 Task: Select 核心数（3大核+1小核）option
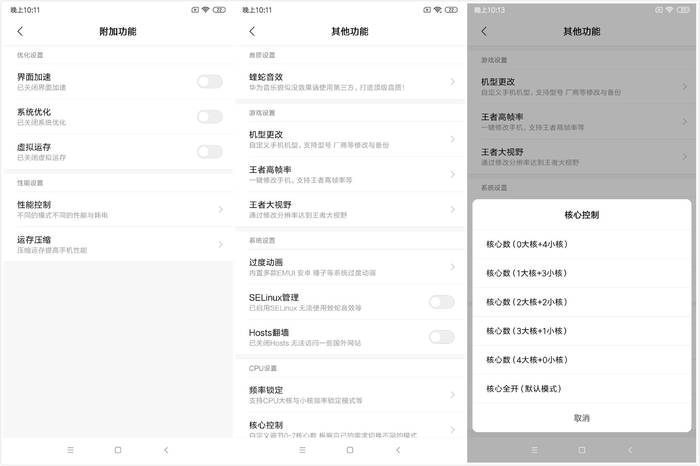click(x=582, y=331)
